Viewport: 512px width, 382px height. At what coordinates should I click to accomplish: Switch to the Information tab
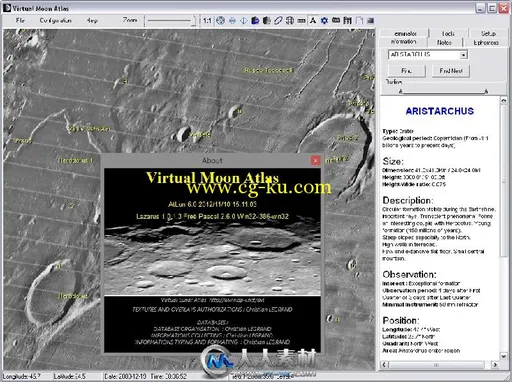pyautogui.click(x=403, y=42)
